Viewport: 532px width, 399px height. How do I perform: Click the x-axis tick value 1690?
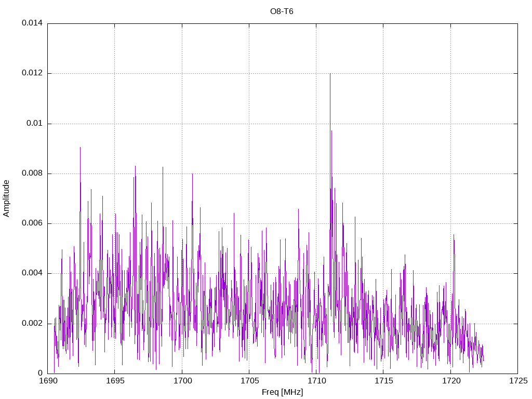click(48, 381)
